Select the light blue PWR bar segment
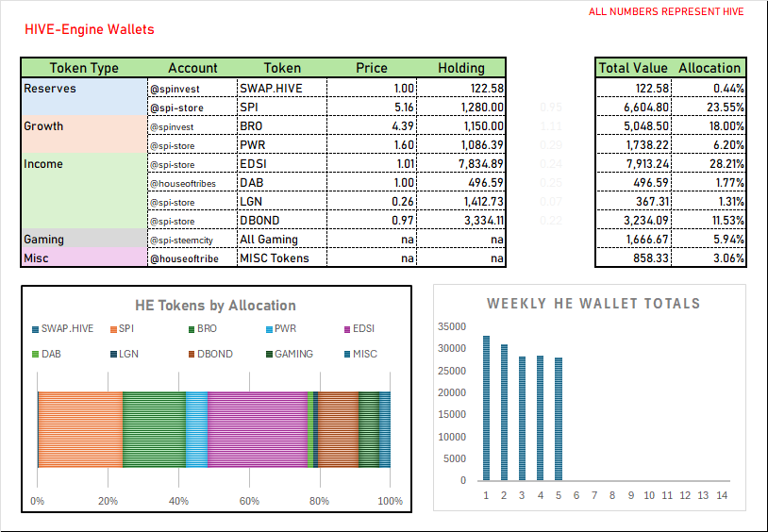768x532 pixels. point(197,429)
